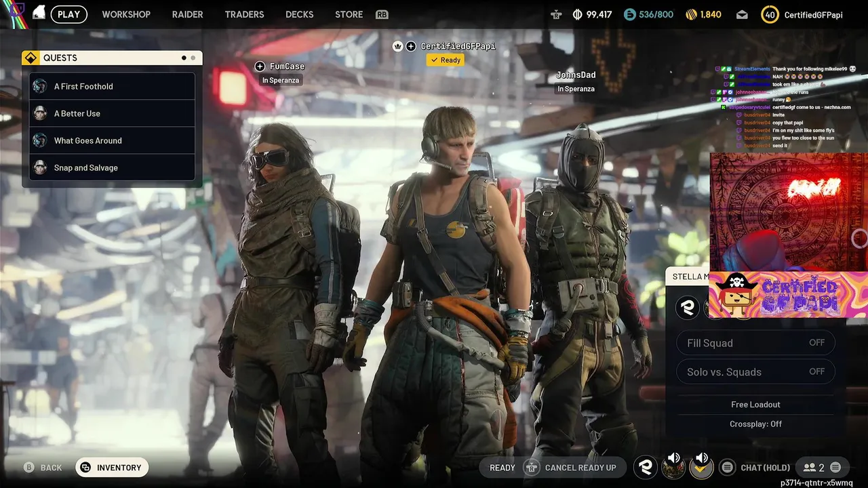868x488 pixels.
Task: Select the What Goes Around quest
Action: tap(112, 140)
